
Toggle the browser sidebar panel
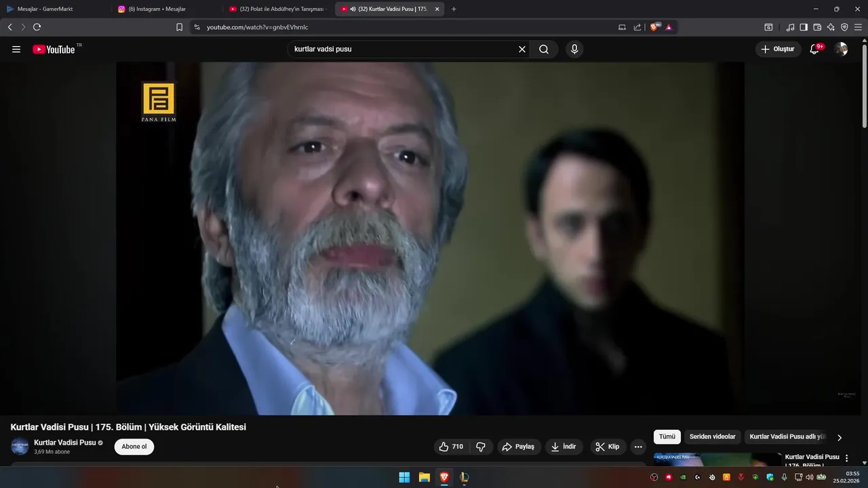804,27
